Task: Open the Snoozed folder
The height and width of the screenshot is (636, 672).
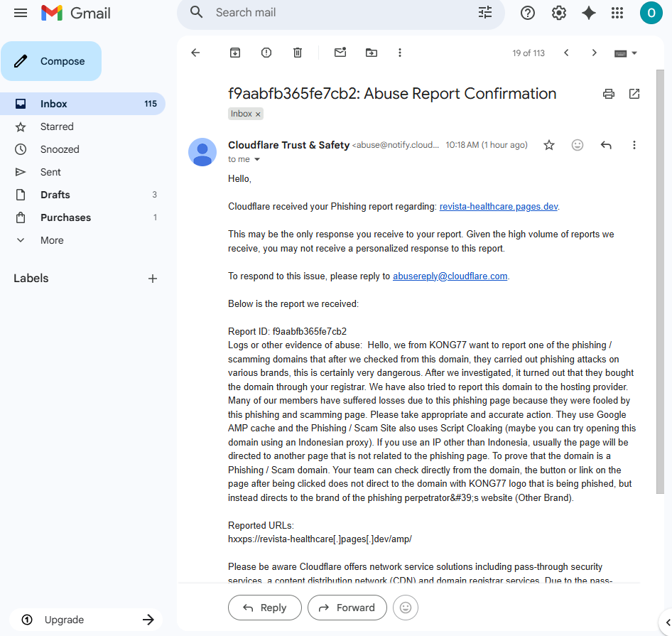Action: click(82, 150)
